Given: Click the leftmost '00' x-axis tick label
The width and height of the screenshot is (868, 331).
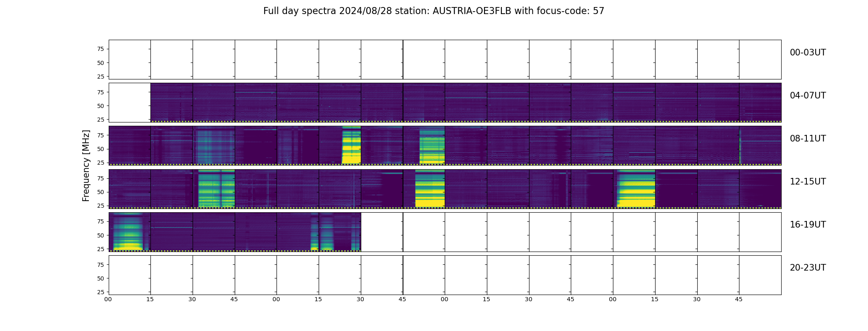Looking at the screenshot, I should [108, 299].
